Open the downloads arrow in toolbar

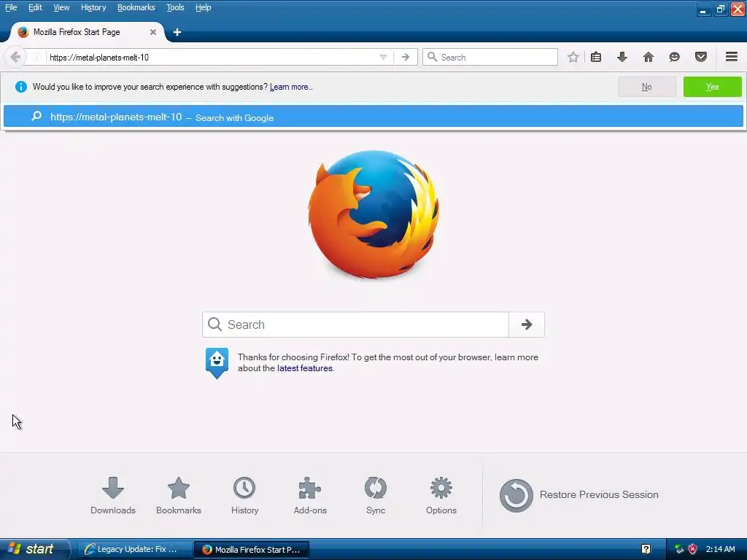[x=622, y=57]
